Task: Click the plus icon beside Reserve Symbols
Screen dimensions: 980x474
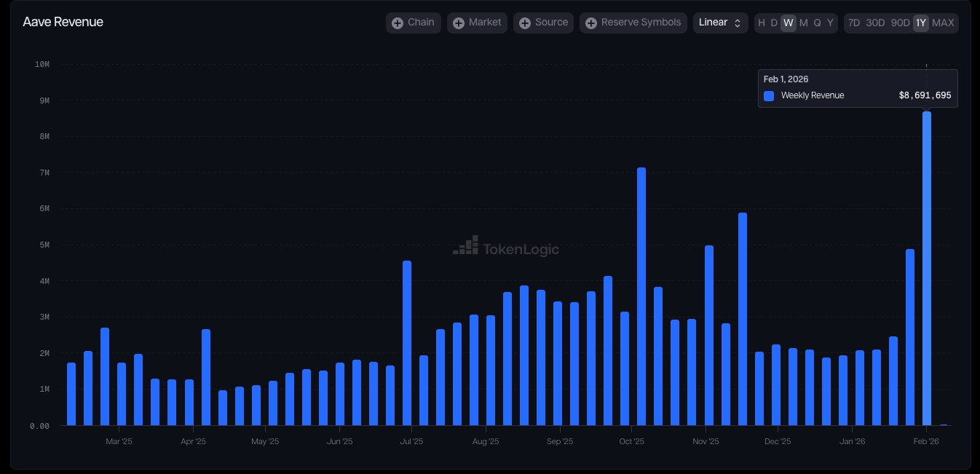Action: coord(591,23)
